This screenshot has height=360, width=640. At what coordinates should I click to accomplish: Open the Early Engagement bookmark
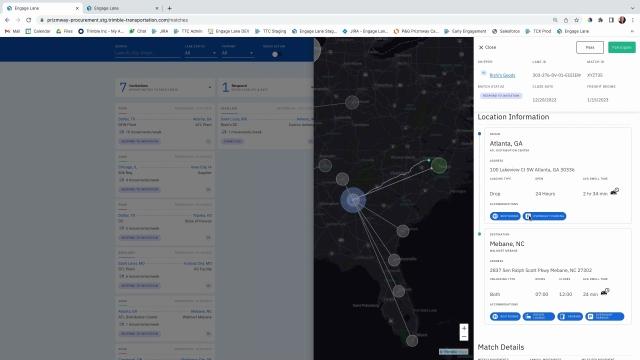coord(465,31)
